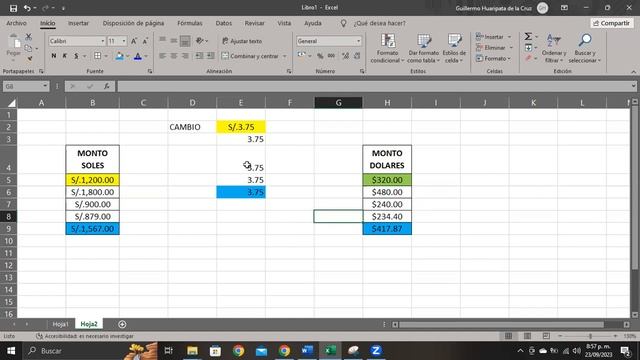
Task: Open Estilos de celda gallery
Action: 454,49
